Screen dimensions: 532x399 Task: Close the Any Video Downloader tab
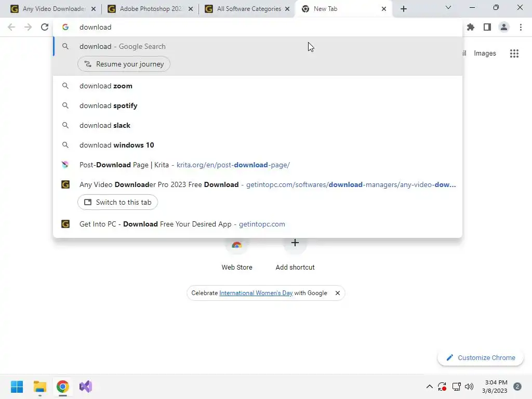click(94, 9)
